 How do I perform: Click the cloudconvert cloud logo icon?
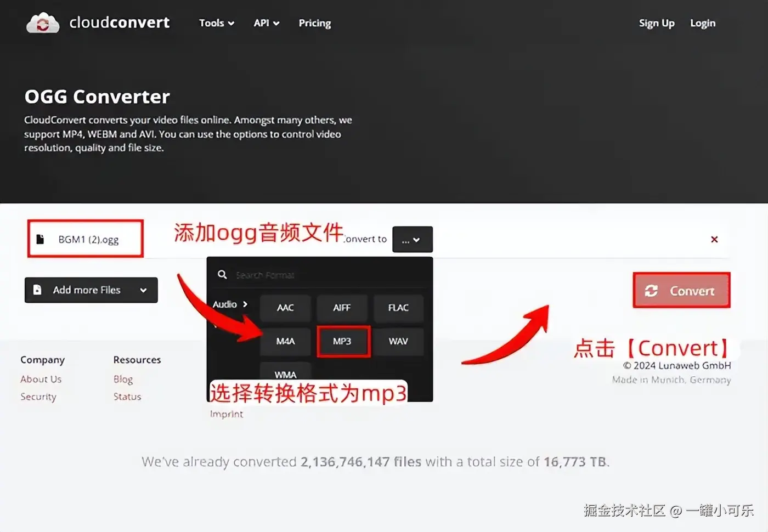43,23
